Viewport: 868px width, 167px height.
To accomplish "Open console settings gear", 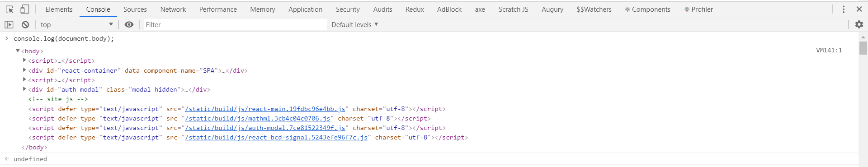I will [x=859, y=24].
